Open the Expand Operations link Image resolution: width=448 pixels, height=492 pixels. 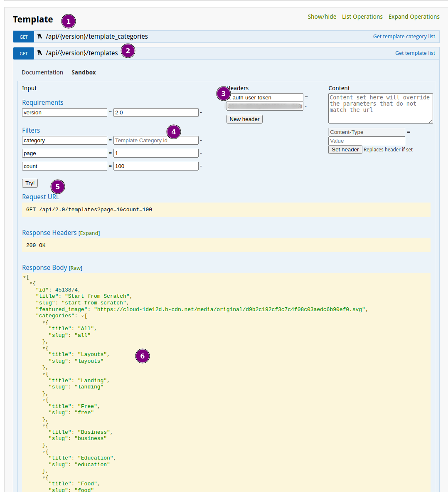coord(414,17)
